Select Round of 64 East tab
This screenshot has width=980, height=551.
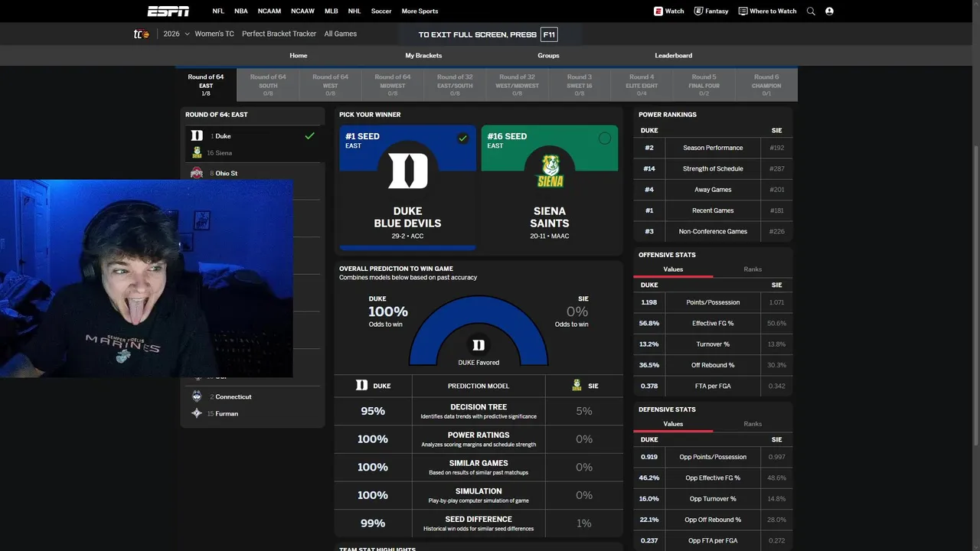pyautogui.click(x=206, y=85)
